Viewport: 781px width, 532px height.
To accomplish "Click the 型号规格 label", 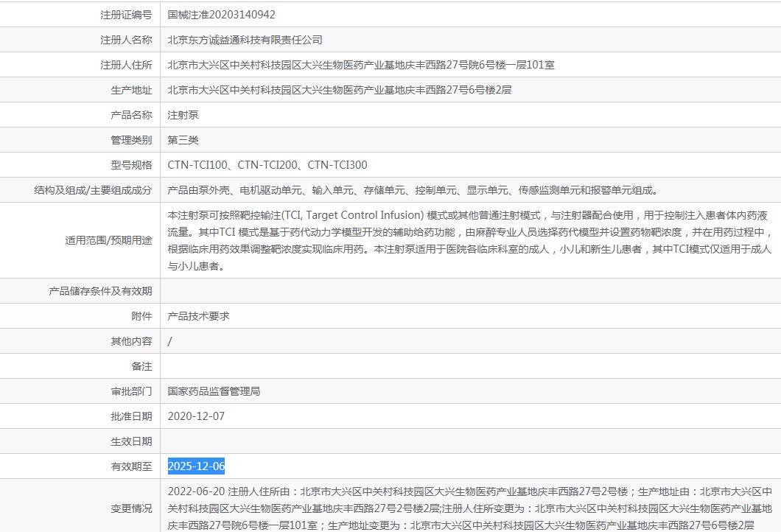I will pos(131,165).
